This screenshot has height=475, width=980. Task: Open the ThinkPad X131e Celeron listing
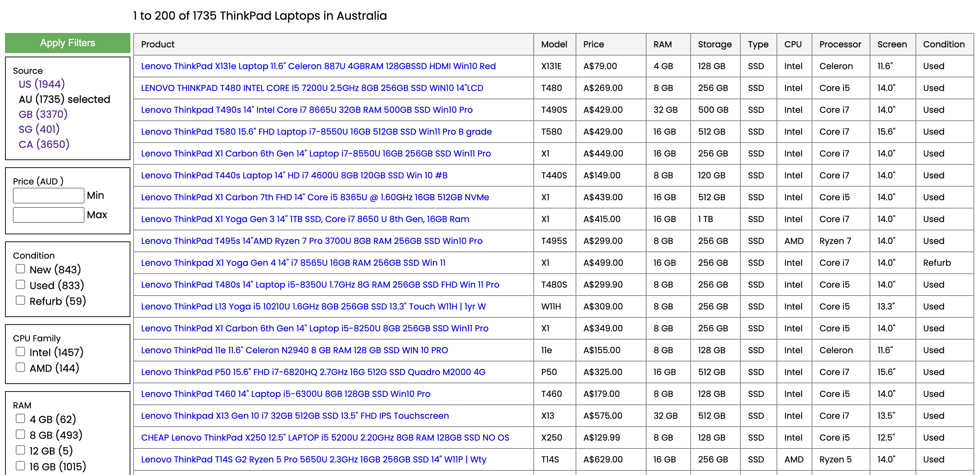click(x=318, y=66)
